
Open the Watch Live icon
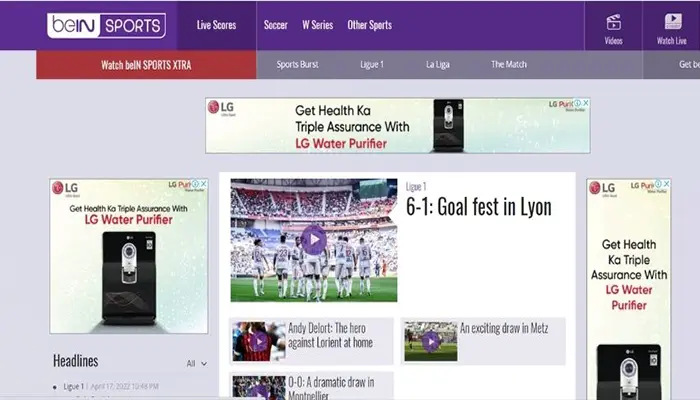coord(671,29)
